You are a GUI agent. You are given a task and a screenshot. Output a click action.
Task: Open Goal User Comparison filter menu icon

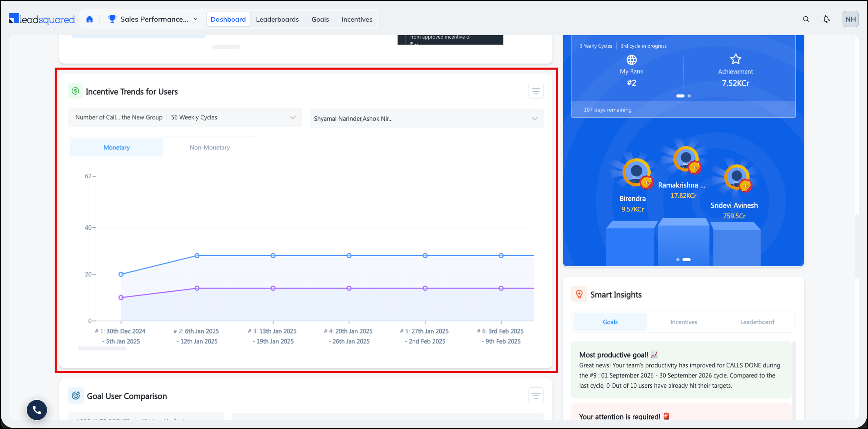point(536,395)
